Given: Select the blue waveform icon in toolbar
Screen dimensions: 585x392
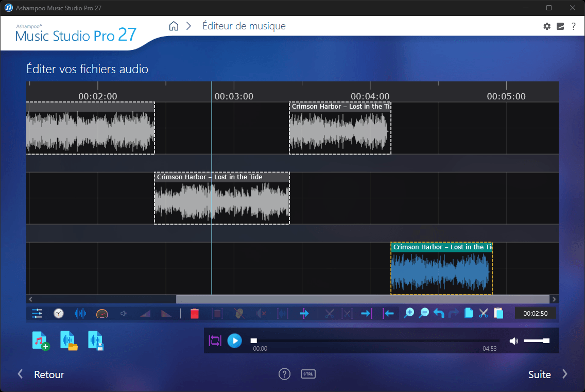Looking at the screenshot, I should [80, 313].
